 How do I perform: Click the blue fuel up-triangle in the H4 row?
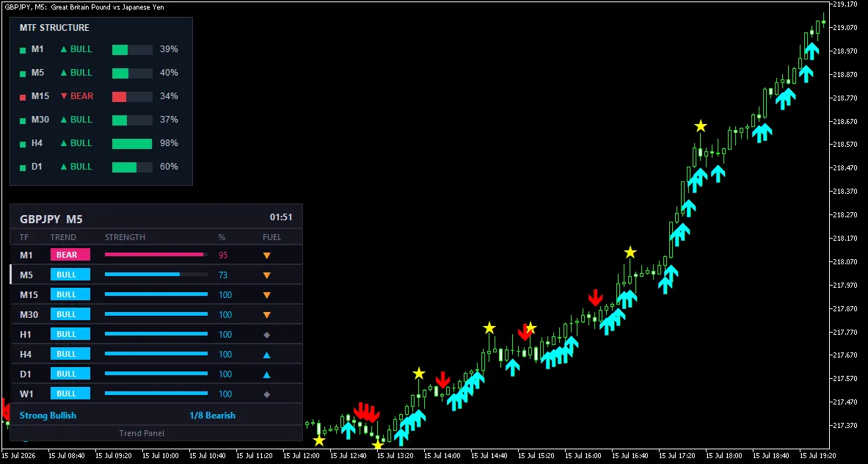266,355
